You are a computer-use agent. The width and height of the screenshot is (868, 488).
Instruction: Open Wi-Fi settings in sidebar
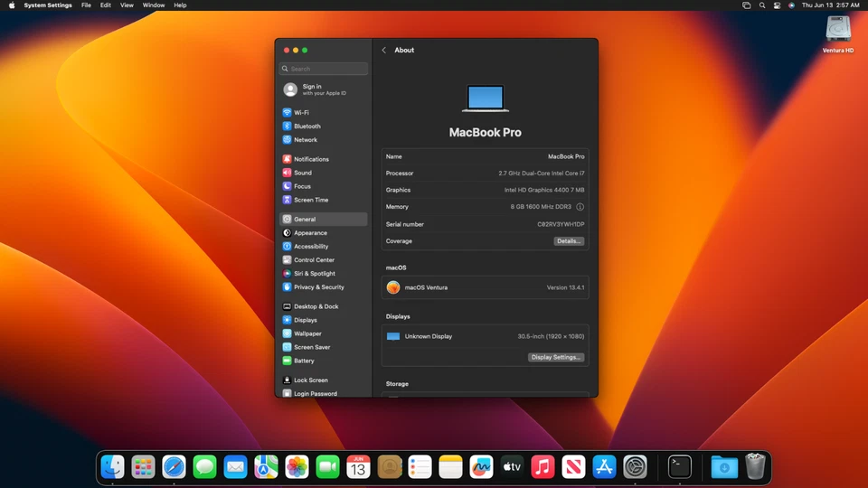point(324,112)
